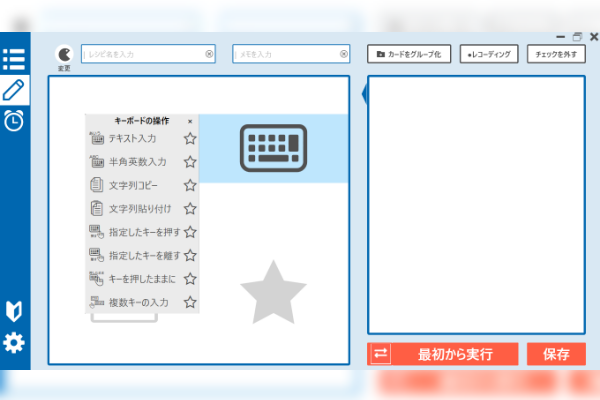Image resolution: width=600 pixels, height=400 pixels.
Task: Click the テキスト入力 keyboard icon
Action: (96, 138)
